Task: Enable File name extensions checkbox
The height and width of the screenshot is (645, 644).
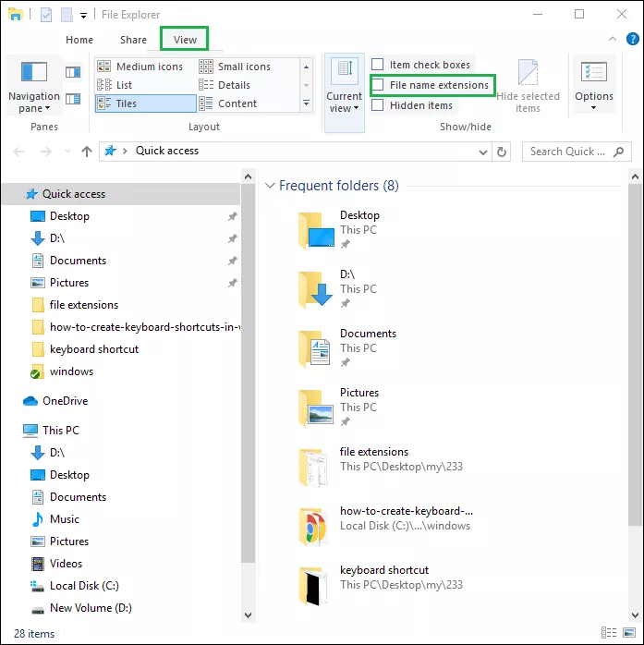Action: [378, 85]
